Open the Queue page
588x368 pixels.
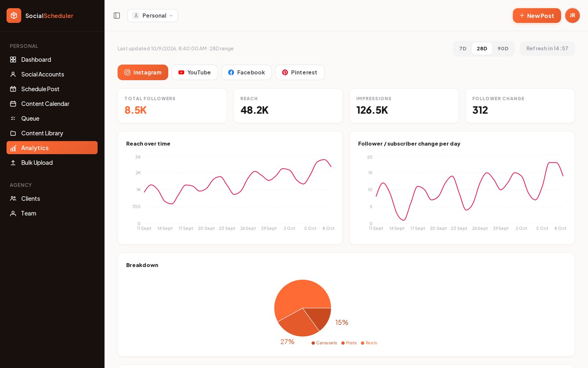tap(52, 118)
